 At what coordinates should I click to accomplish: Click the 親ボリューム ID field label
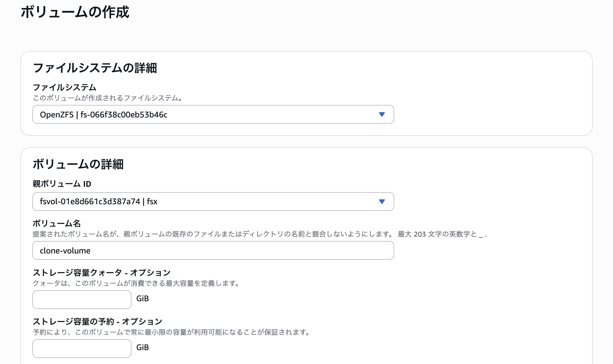(x=62, y=184)
